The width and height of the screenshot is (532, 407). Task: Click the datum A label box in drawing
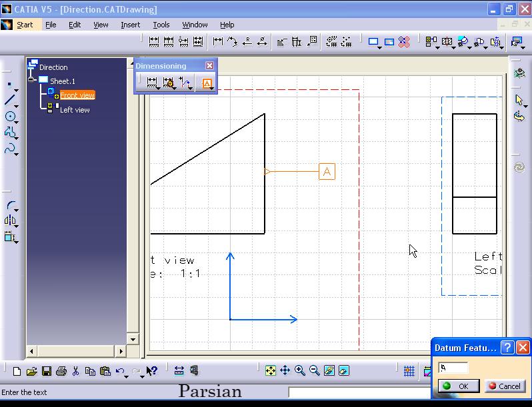click(x=327, y=171)
